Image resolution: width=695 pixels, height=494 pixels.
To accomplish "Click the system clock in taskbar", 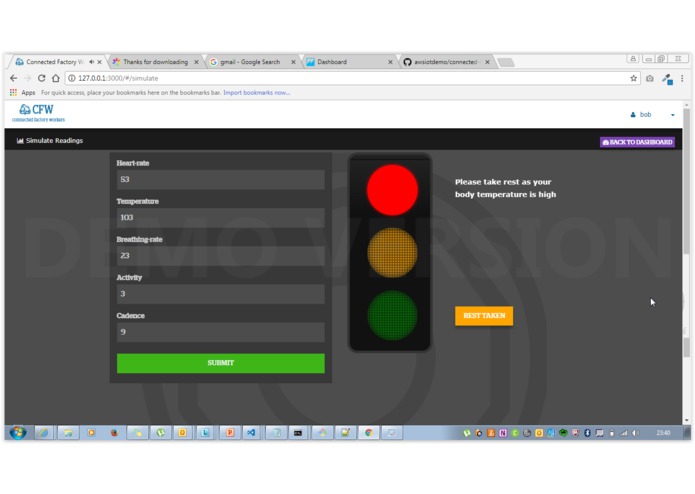I will coord(663,433).
